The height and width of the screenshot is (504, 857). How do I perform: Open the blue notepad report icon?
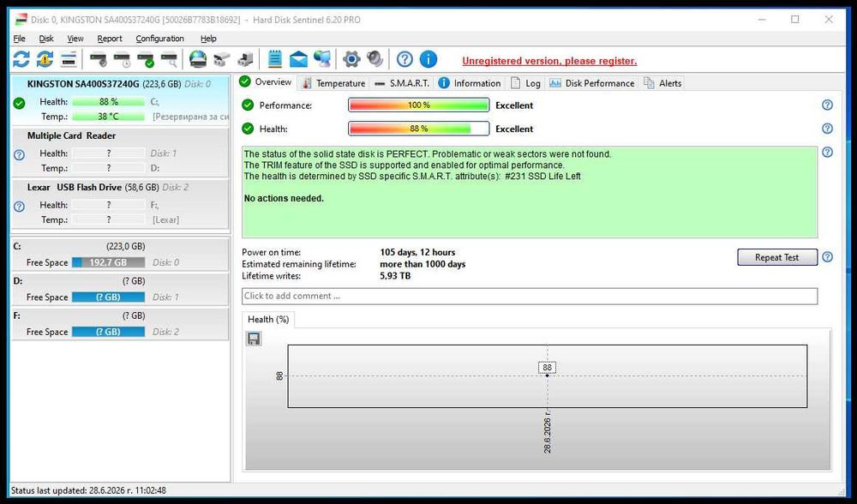point(275,59)
